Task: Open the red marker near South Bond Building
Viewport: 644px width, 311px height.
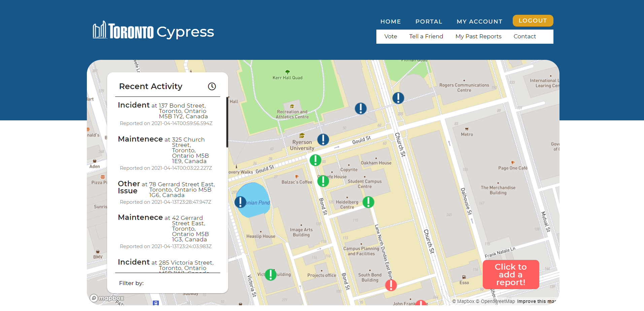Action: (x=391, y=285)
